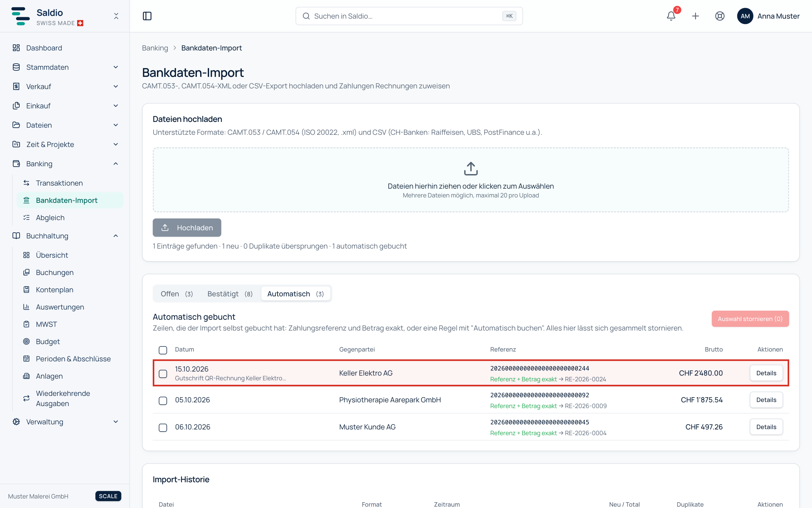
Task: Check the Physiotherapie Aarepark GmbH row checkbox
Action: (163, 400)
